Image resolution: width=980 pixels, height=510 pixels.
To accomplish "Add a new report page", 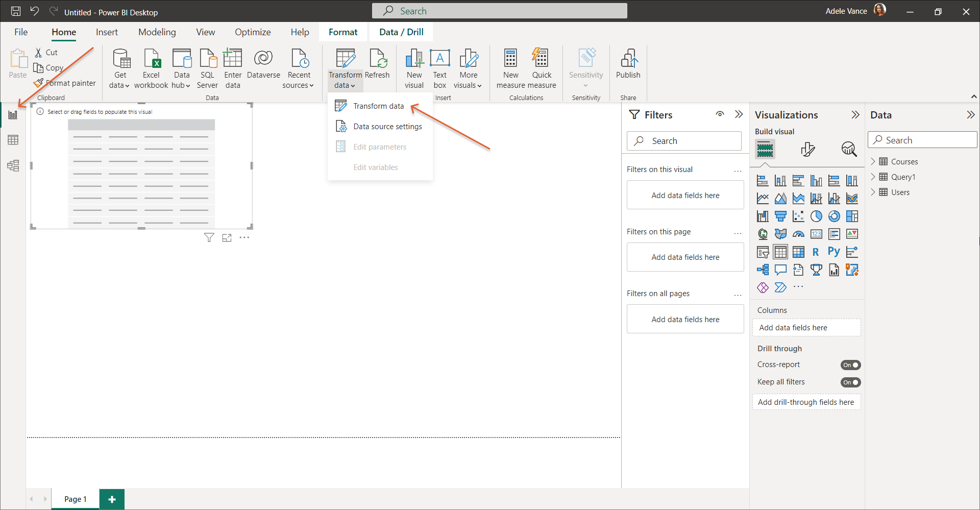I will 112,499.
